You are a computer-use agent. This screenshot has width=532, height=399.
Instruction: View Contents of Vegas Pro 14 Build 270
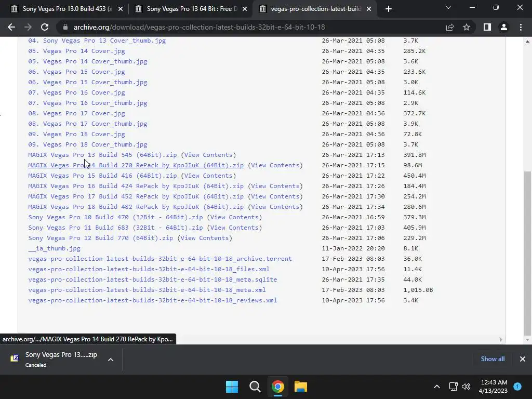pos(275,165)
